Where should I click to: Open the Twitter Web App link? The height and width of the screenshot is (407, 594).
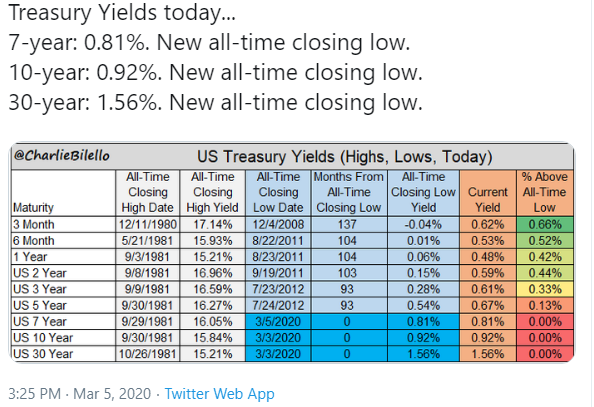pyautogui.click(x=219, y=393)
